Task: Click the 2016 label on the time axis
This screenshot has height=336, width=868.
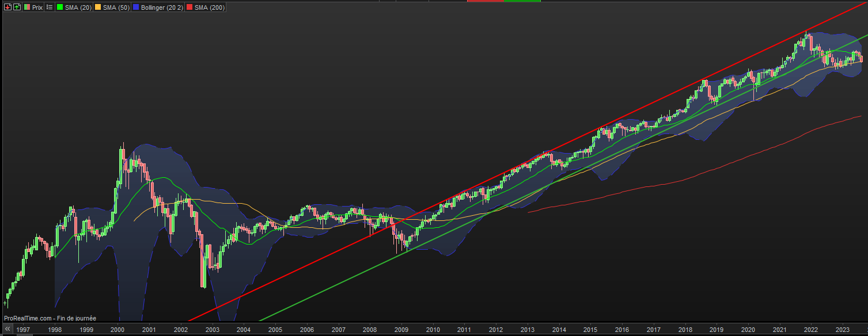Action: click(x=621, y=330)
